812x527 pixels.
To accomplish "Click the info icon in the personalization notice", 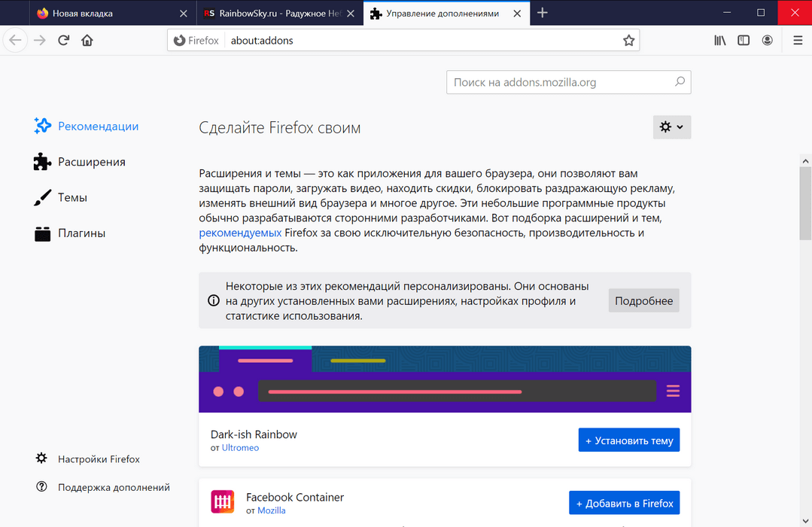I will [214, 300].
